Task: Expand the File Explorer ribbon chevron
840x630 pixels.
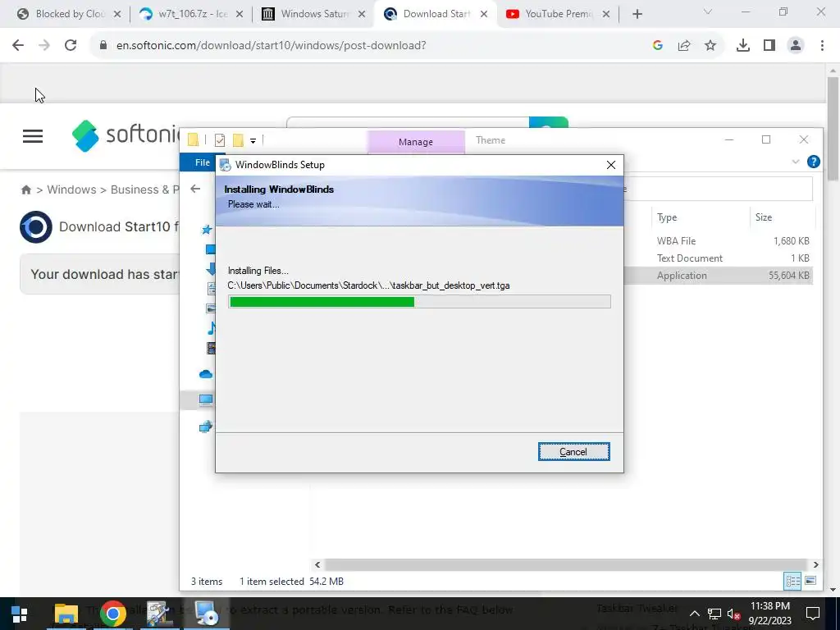Action: click(x=796, y=162)
